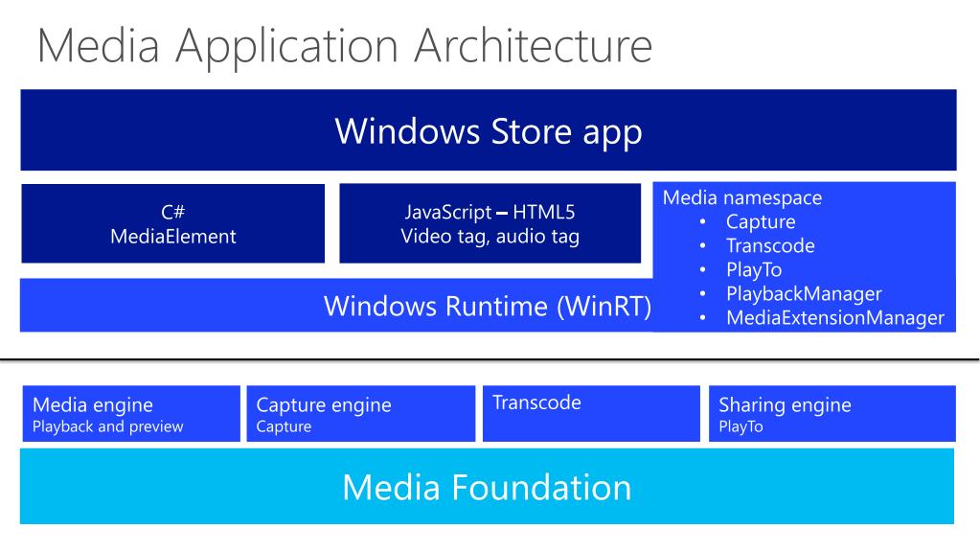Screen dimensions: 980x551
Task: Select the Windows Runtime (WinRT) label
Action: [x=488, y=306]
